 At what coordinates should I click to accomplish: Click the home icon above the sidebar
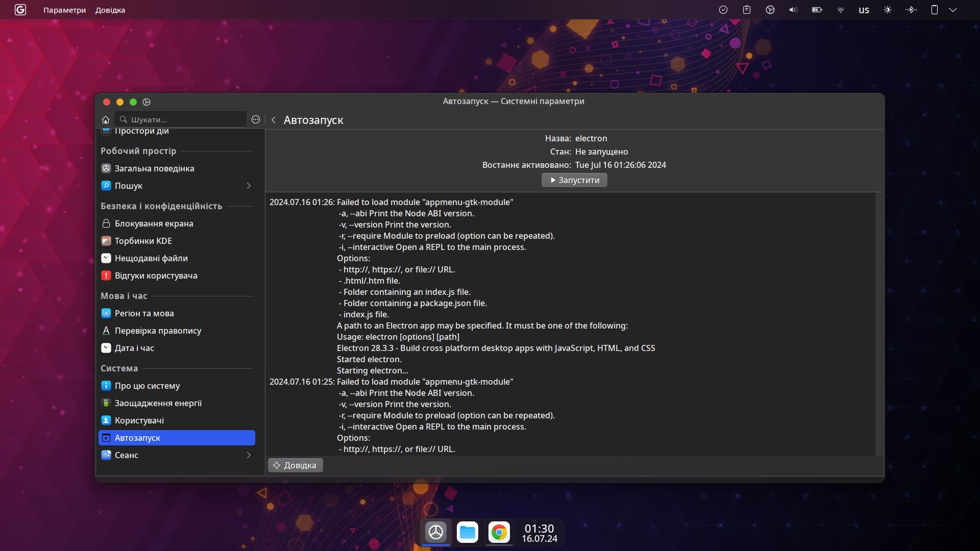[x=106, y=119]
